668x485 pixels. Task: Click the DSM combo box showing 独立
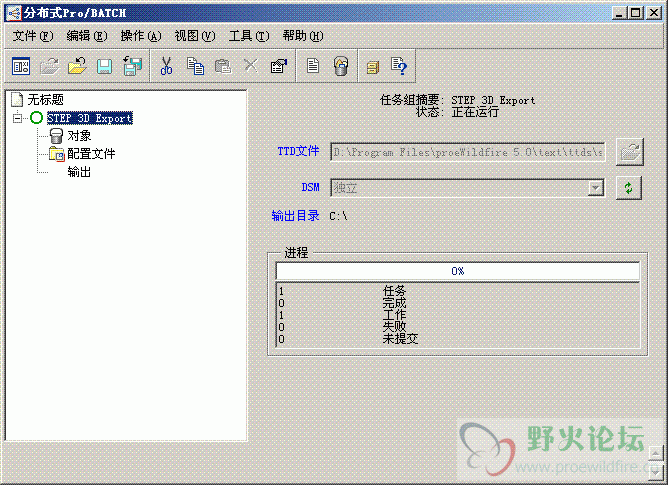(467, 188)
